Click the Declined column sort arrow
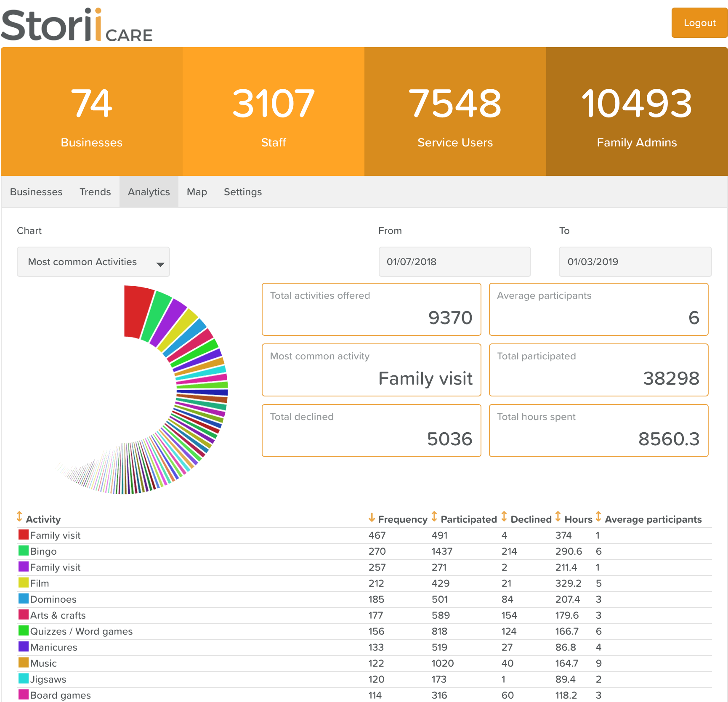Screen dimensions: 728x702 (x=504, y=516)
